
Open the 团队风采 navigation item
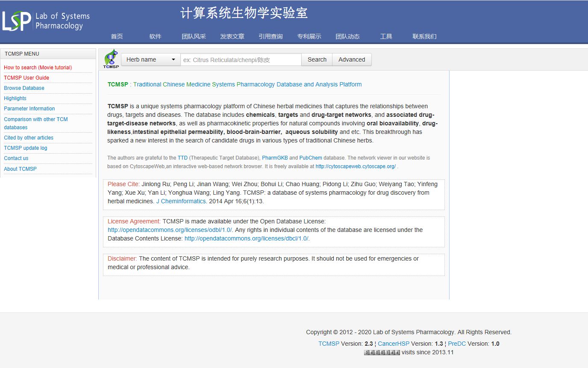click(x=194, y=36)
